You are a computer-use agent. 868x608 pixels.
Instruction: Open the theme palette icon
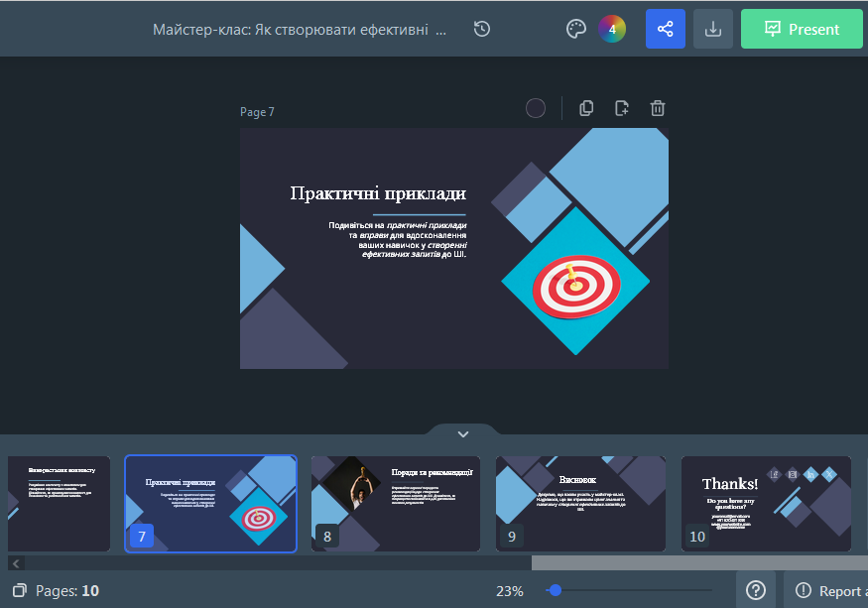point(576,29)
